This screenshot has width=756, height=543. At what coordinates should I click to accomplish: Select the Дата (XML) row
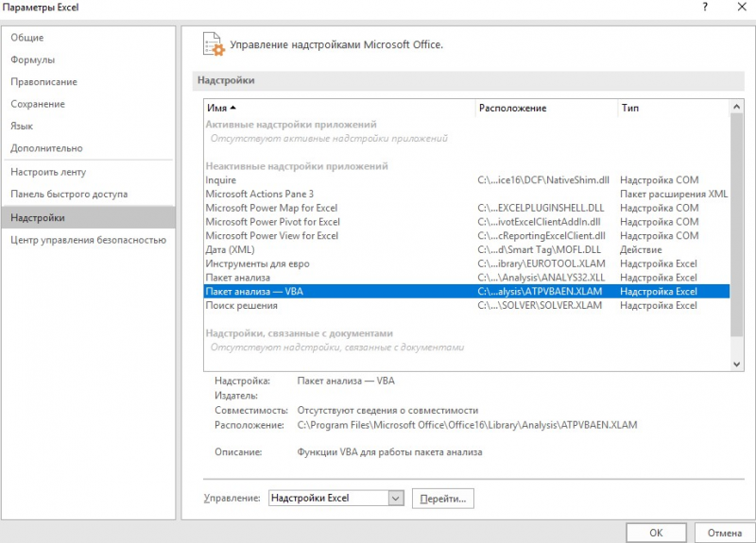[467, 250]
